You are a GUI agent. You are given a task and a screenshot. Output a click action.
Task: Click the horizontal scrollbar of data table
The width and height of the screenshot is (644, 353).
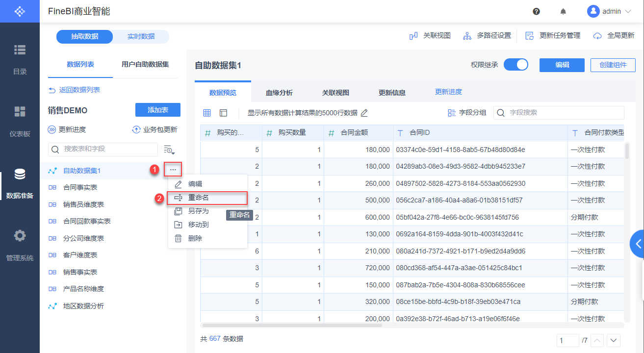(292, 325)
